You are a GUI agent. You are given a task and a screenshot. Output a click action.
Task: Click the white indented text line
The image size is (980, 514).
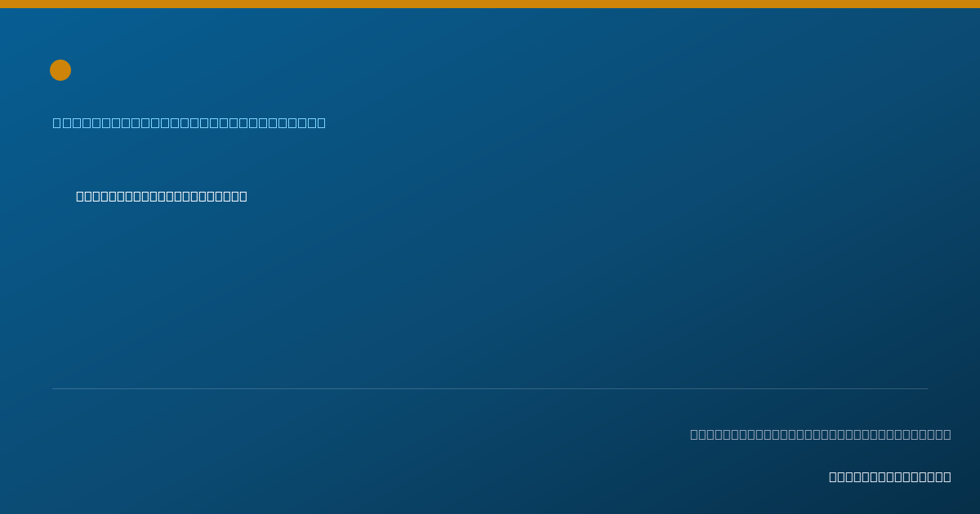pos(162,196)
